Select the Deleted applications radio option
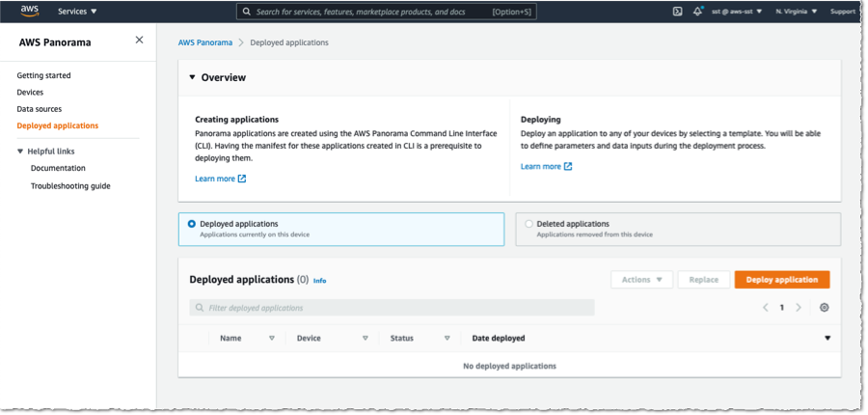The width and height of the screenshot is (868, 415). point(529,224)
